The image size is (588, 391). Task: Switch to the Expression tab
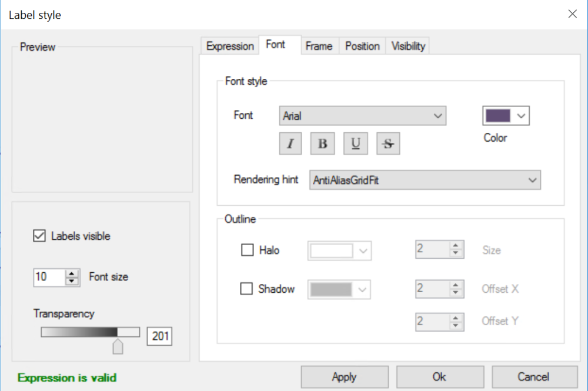229,46
